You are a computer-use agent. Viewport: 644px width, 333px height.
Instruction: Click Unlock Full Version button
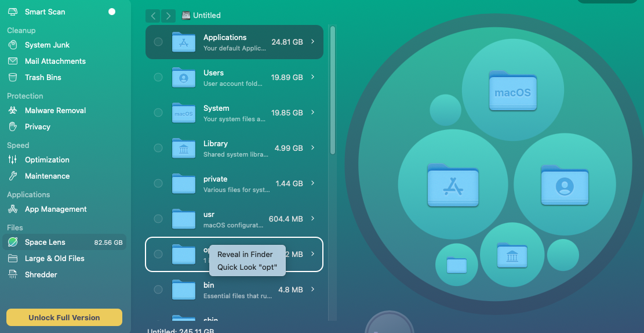[x=64, y=317]
